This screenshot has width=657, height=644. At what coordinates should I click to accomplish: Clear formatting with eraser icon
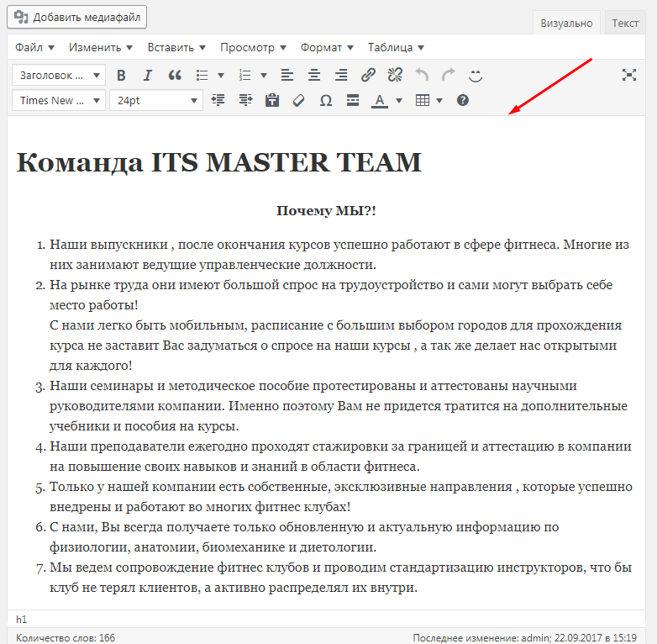[299, 100]
